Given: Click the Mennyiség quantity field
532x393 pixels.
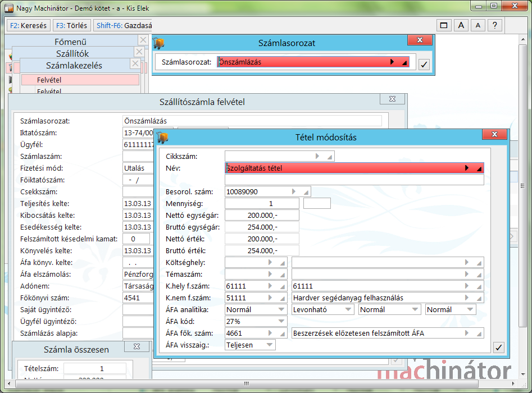Looking at the screenshot, I should click(262, 203).
